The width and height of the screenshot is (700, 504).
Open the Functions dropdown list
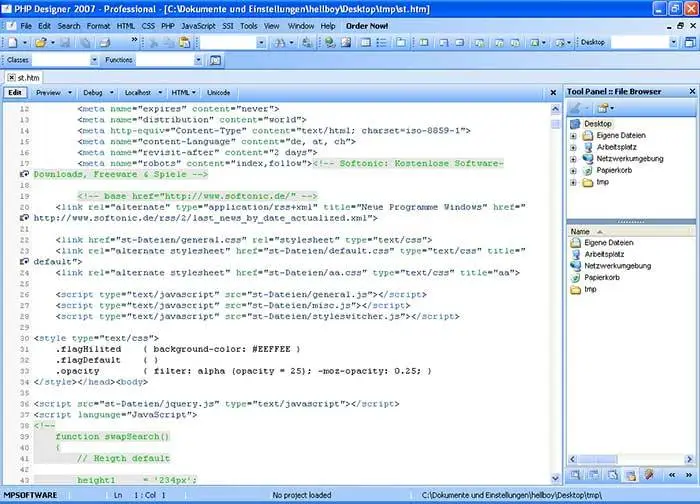coord(198,60)
